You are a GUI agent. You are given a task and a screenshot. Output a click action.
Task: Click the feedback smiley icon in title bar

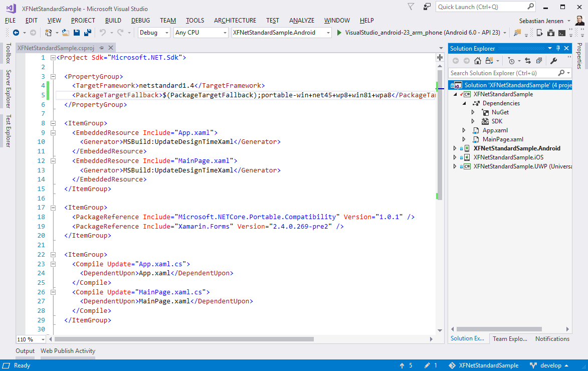click(x=427, y=7)
